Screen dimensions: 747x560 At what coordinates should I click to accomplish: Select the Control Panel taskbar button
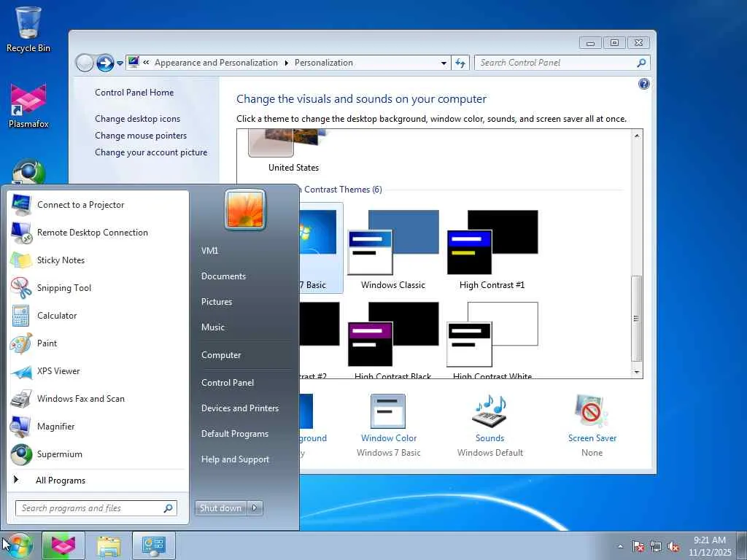[153, 545]
